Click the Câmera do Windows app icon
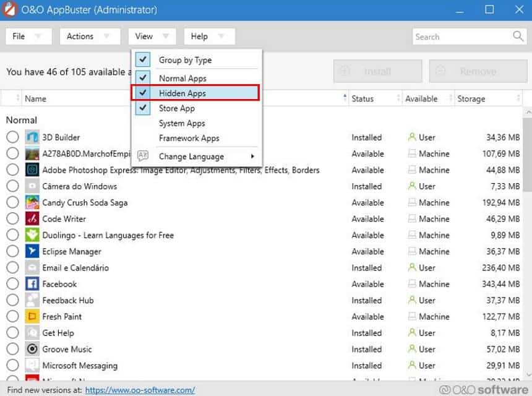Image resolution: width=532 pixels, height=396 pixels. pyautogui.click(x=32, y=186)
